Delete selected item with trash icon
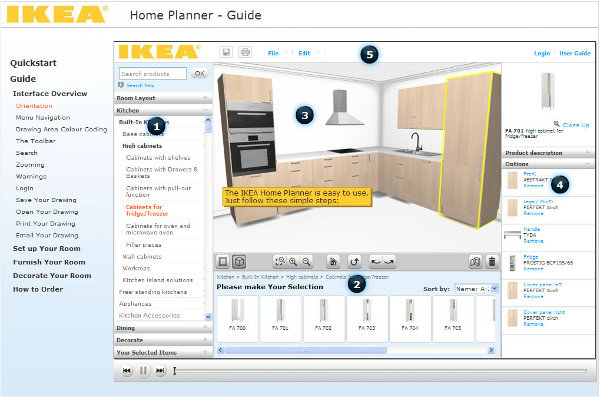Screen dimensions: 600x397 492,262
